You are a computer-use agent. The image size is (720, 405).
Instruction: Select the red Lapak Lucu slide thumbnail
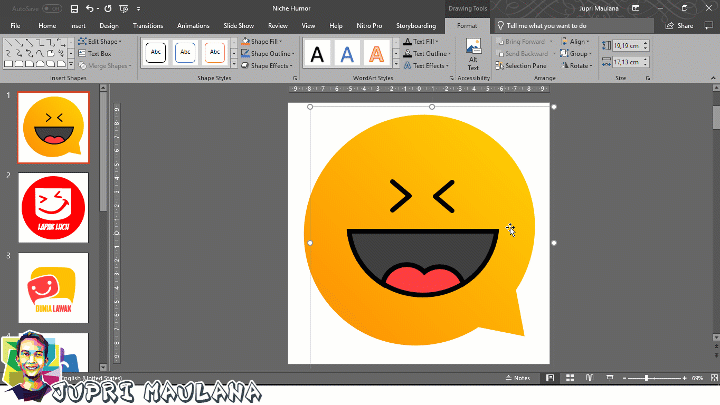point(53,207)
